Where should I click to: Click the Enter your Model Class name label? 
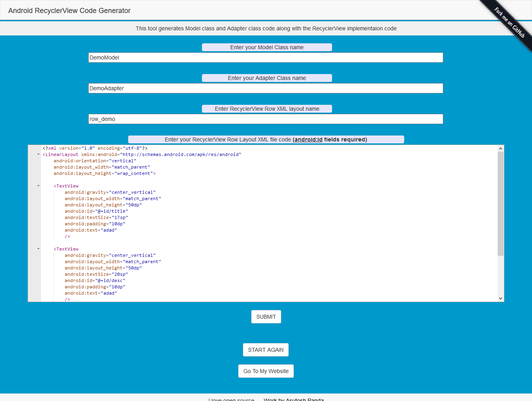pos(267,47)
